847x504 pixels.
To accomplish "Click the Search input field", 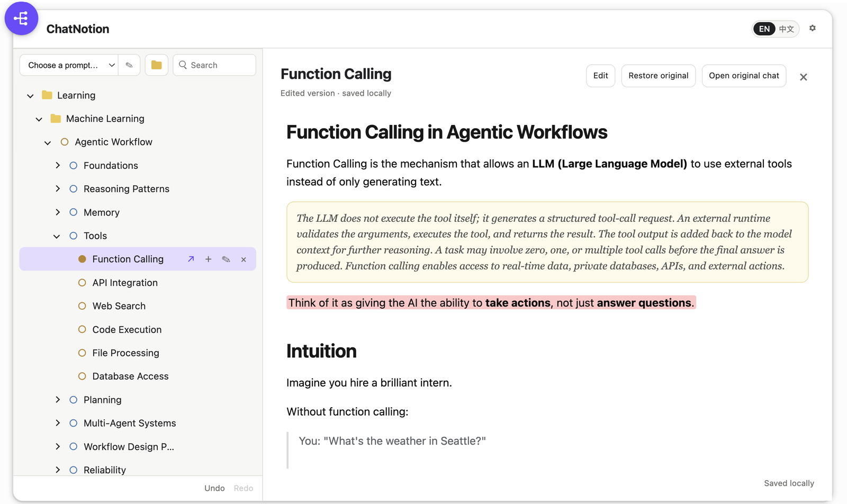I will [x=214, y=65].
